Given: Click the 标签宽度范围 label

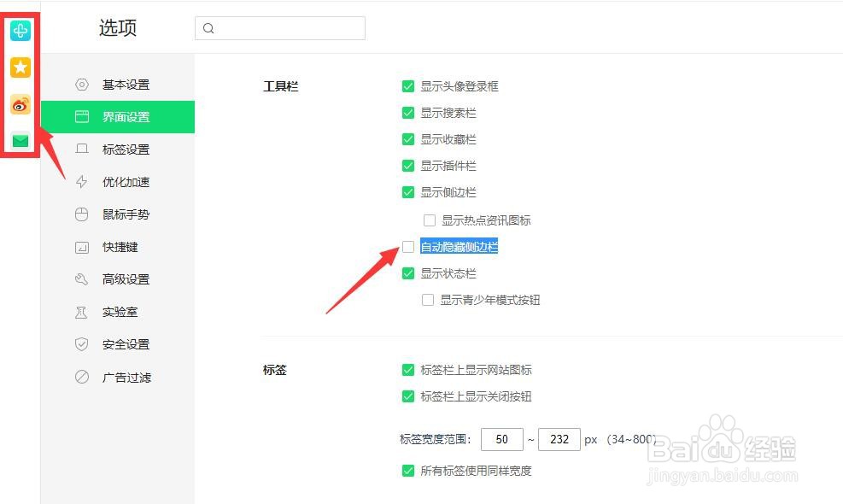Looking at the screenshot, I should (436, 439).
